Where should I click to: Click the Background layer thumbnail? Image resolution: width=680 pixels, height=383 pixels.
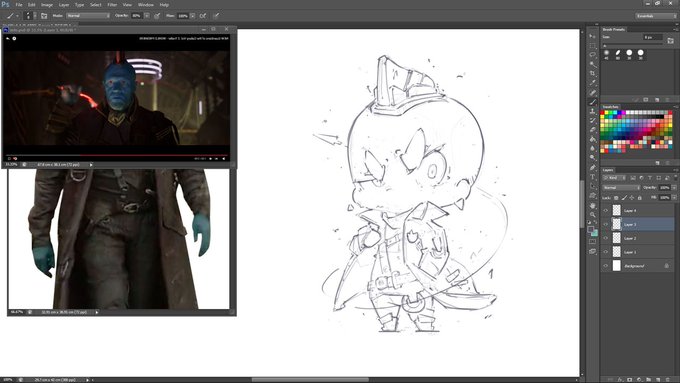(617, 266)
